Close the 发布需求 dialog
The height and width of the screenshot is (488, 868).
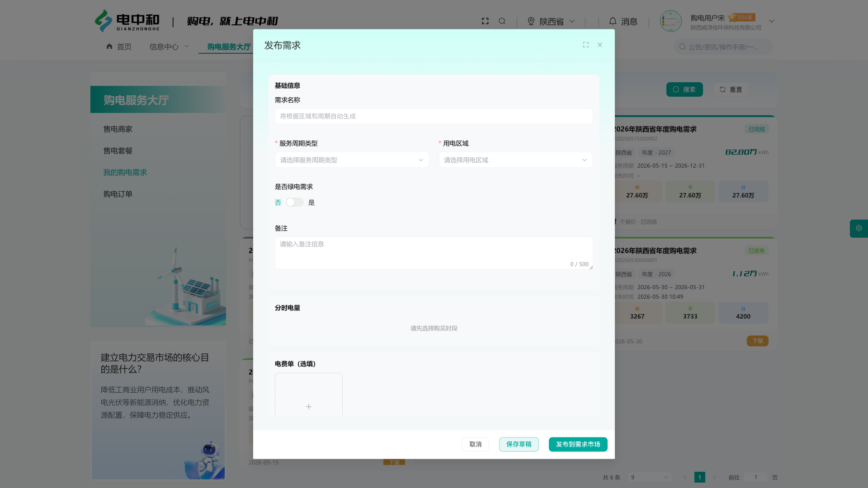[x=600, y=45]
